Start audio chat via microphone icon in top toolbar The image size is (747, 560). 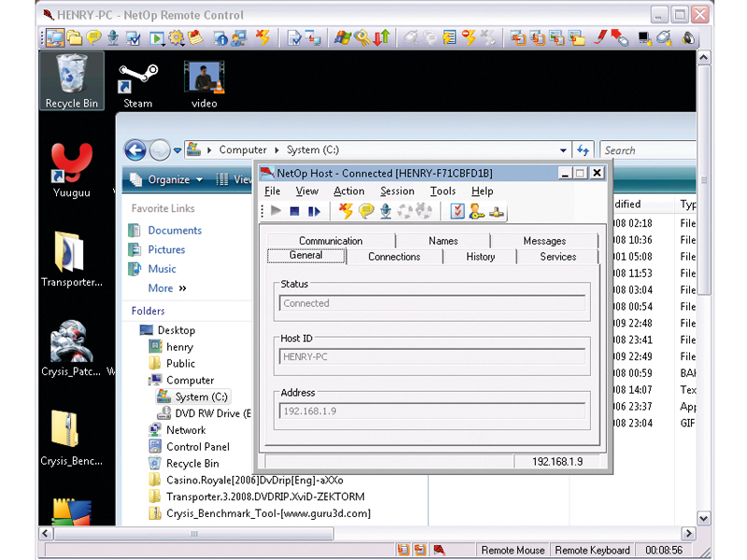coord(113,37)
